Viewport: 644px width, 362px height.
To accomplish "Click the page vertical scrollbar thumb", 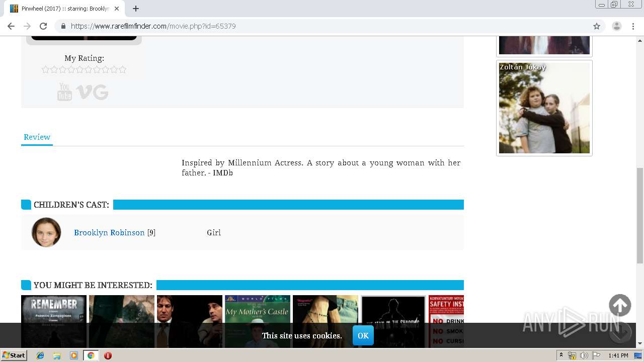I will coord(640,215).
